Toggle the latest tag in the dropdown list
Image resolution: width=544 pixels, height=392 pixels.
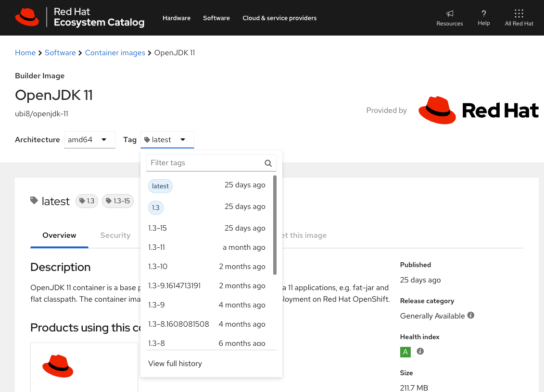pyautogui.click(x=160, y=186)
